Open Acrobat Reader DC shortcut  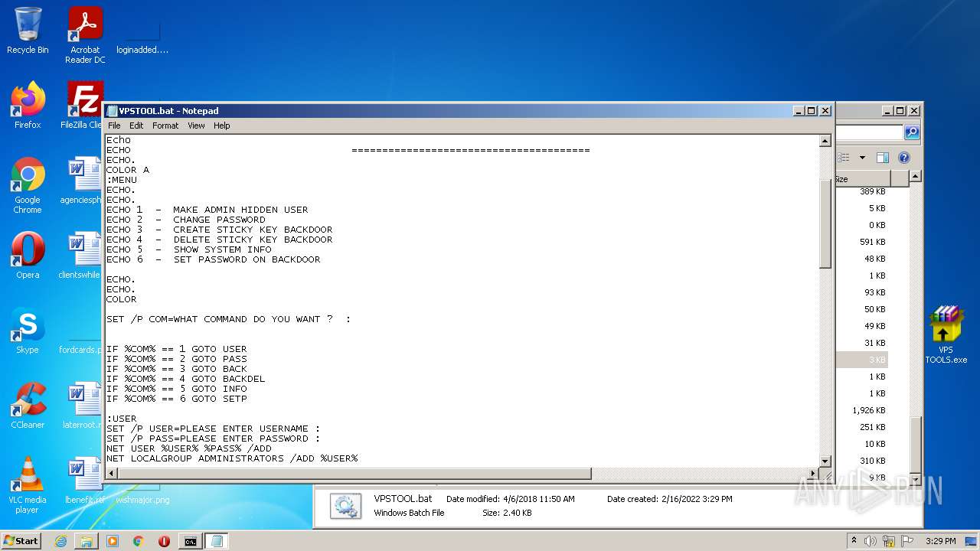click(x=85, y=35)
